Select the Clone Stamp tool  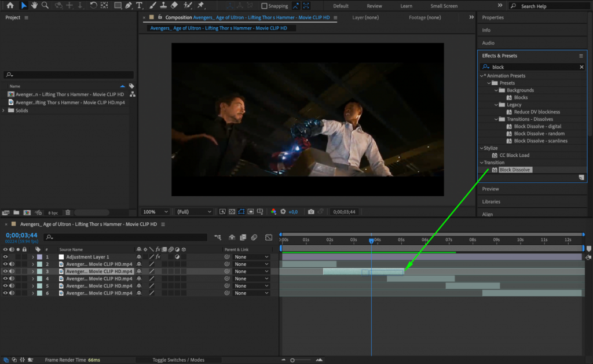163,6
